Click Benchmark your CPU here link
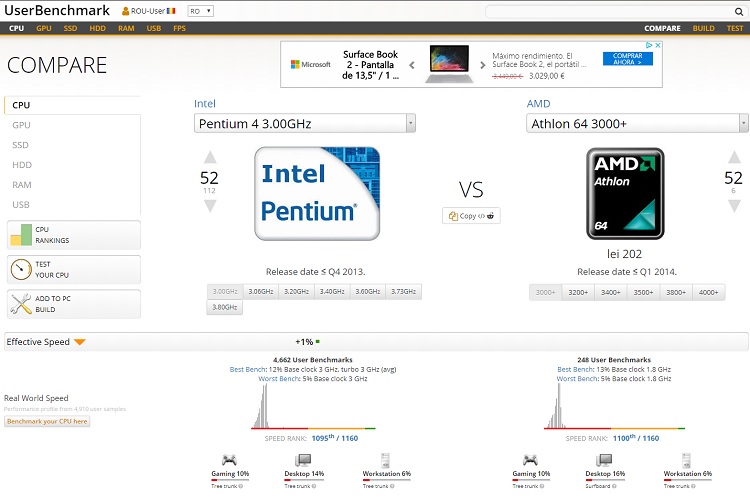This screenshot has width=750, height=500. [x=47, y=422]
